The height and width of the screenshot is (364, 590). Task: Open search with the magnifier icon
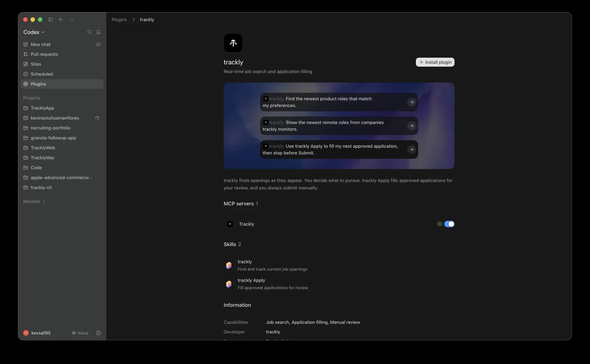coord(89,32)
